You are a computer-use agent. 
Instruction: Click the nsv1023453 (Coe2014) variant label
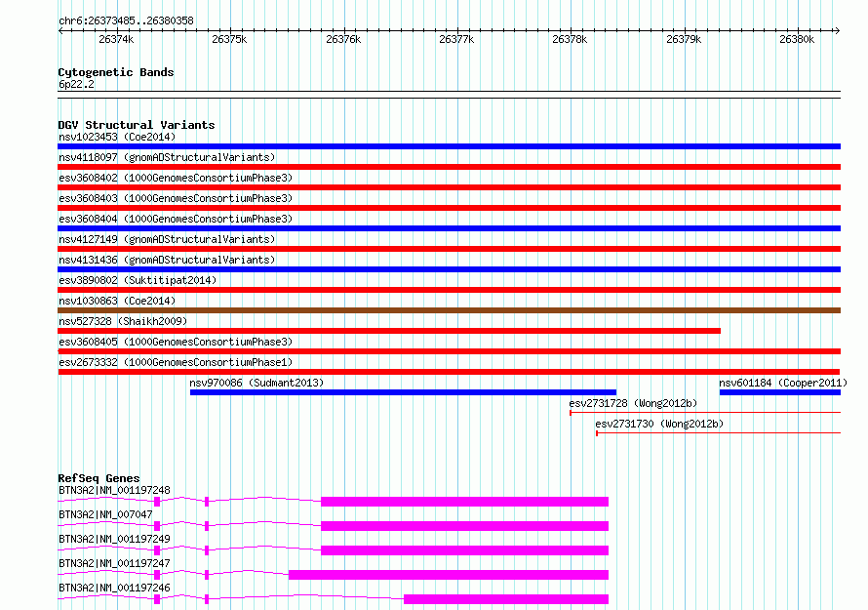pos(117,137)
